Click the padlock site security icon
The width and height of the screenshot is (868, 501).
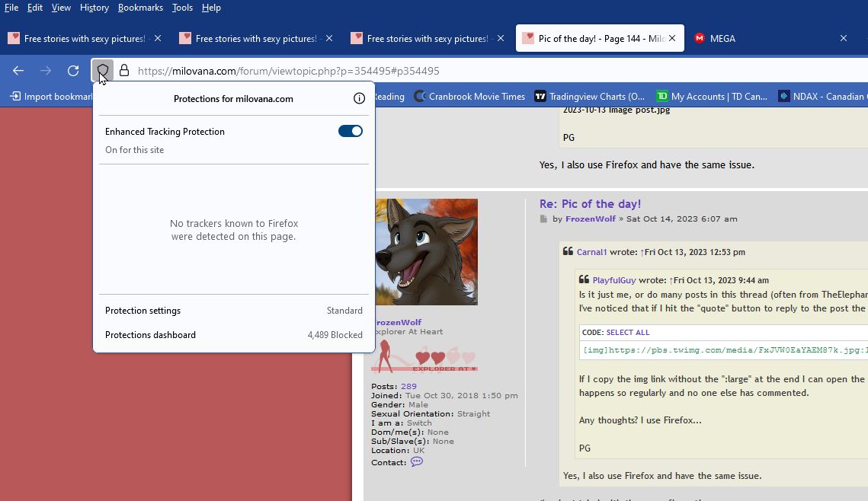point(124,71)
